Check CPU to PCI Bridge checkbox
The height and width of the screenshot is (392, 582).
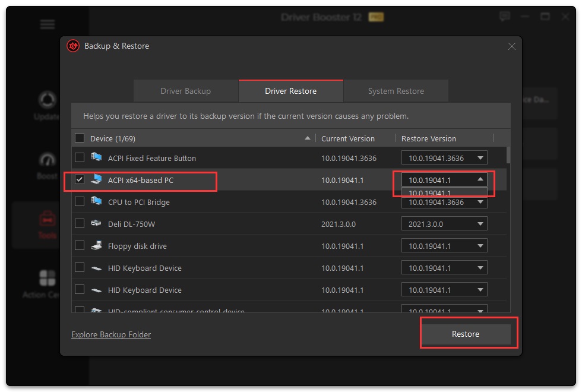(x=80, y=201)
